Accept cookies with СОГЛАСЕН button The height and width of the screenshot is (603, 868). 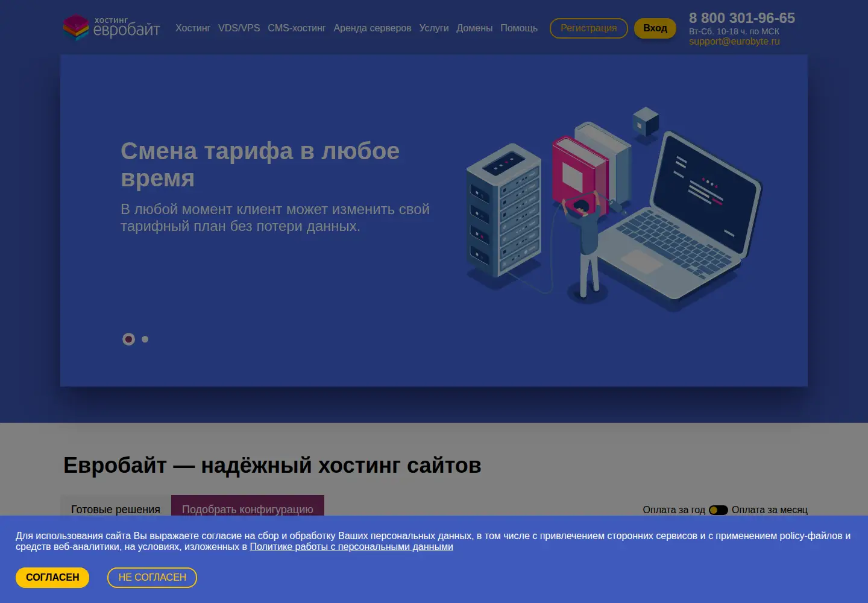[52, 578]
